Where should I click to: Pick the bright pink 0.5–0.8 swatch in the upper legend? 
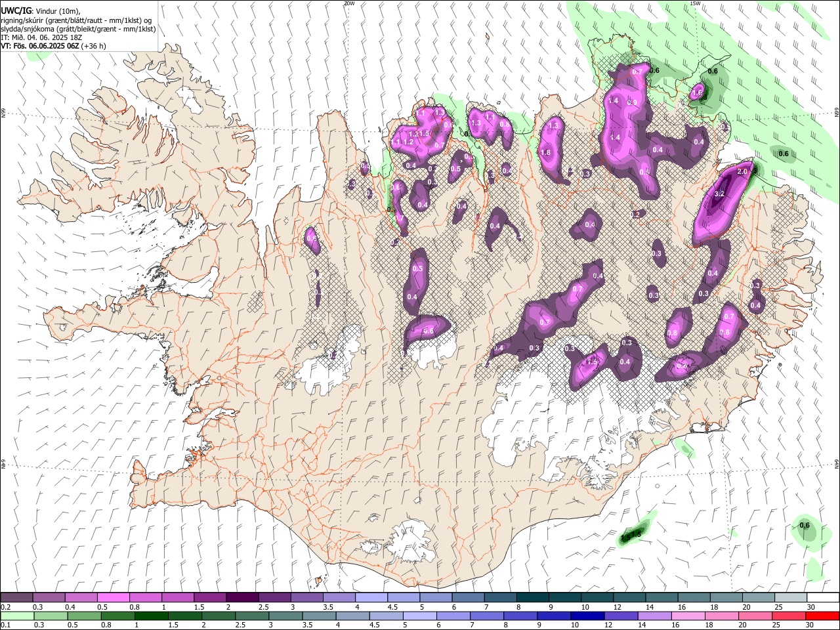coord(114,598)
